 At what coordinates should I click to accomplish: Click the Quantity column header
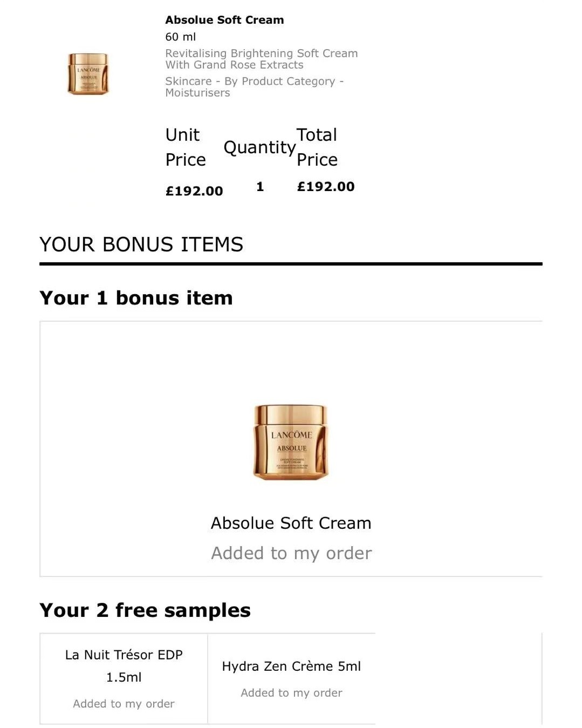point(259,147)
